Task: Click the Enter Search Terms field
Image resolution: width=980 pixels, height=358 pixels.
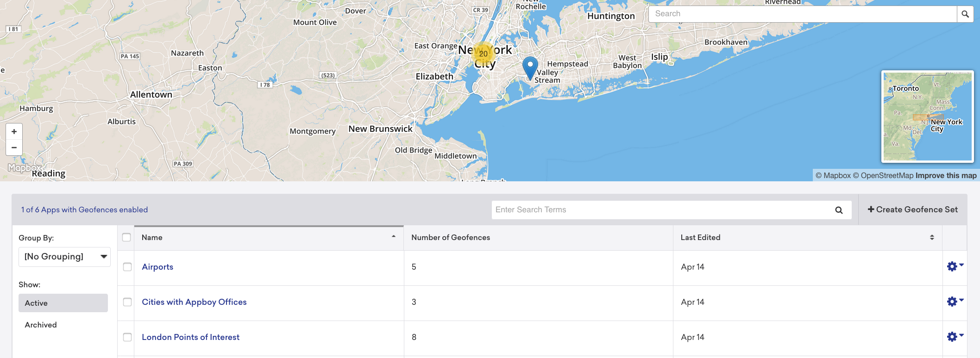Action: tap(662, 210)
